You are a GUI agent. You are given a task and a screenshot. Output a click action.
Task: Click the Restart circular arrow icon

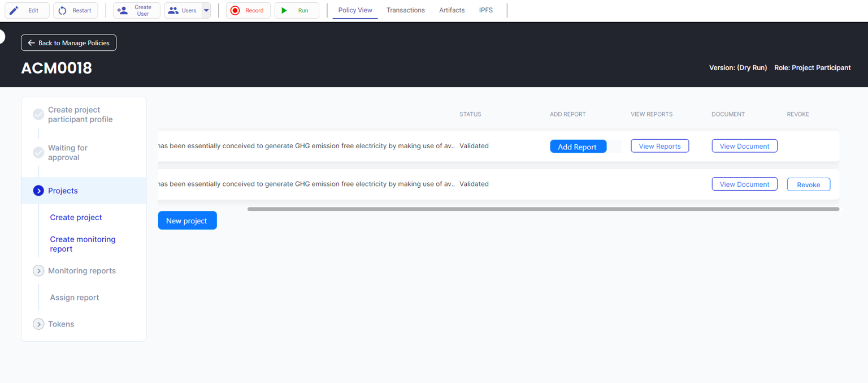click(63, 11)
